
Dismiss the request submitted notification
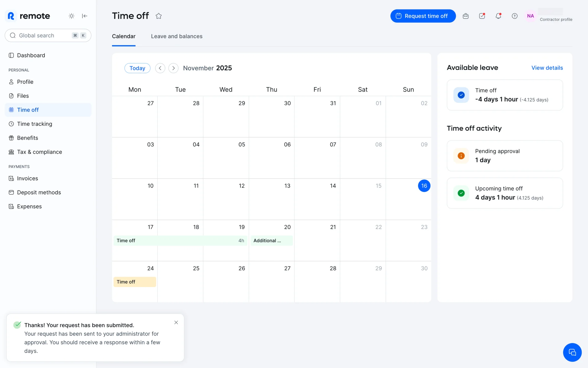[x=176, y=322]
